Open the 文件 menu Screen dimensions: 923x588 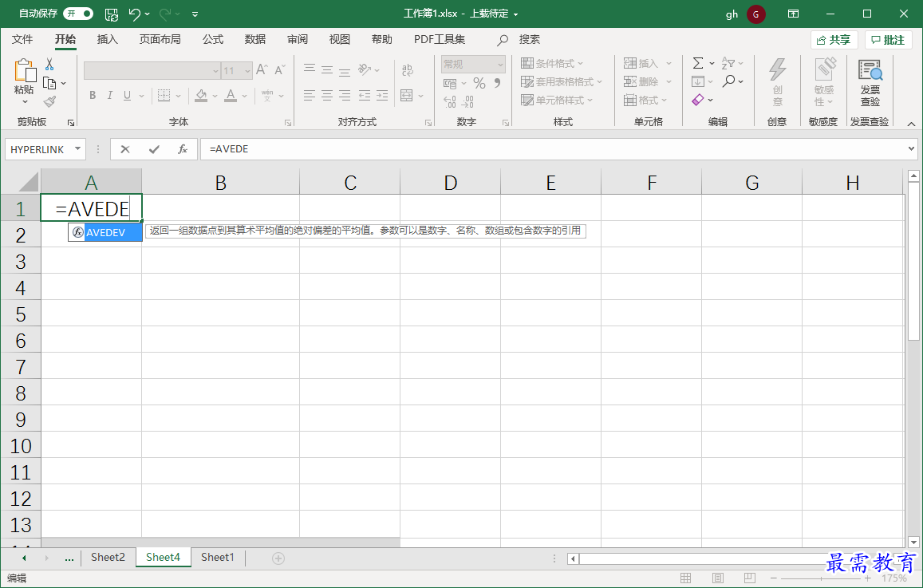pos(22,39)
